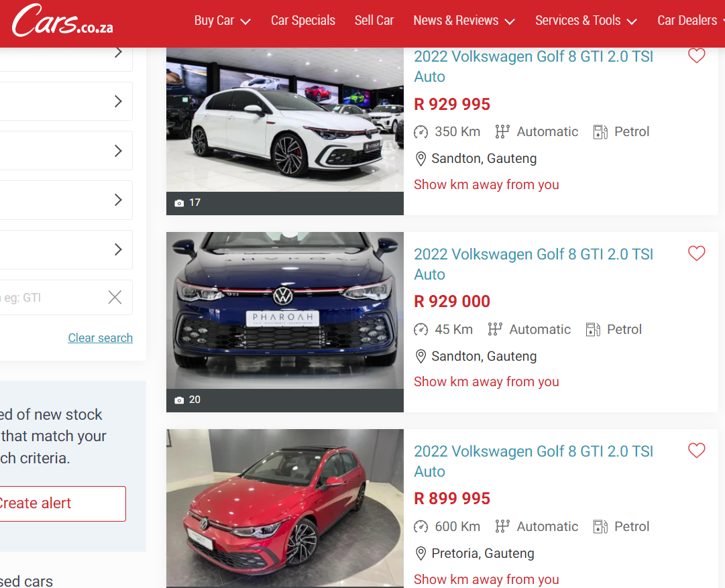
Task: Open Car Specials page
Action: coord(302,21)
